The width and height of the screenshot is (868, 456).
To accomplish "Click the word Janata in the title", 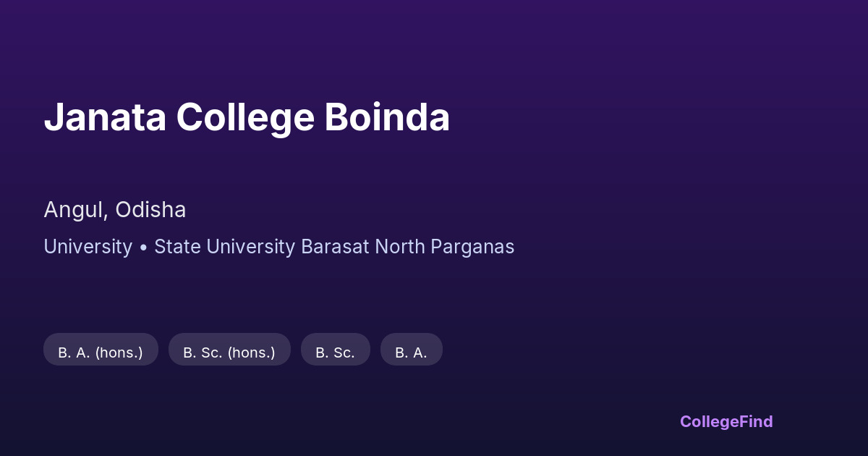I will click(104, 117).
